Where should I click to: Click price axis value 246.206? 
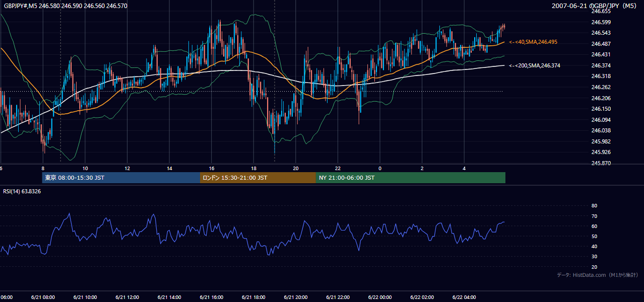click(601, 98)
